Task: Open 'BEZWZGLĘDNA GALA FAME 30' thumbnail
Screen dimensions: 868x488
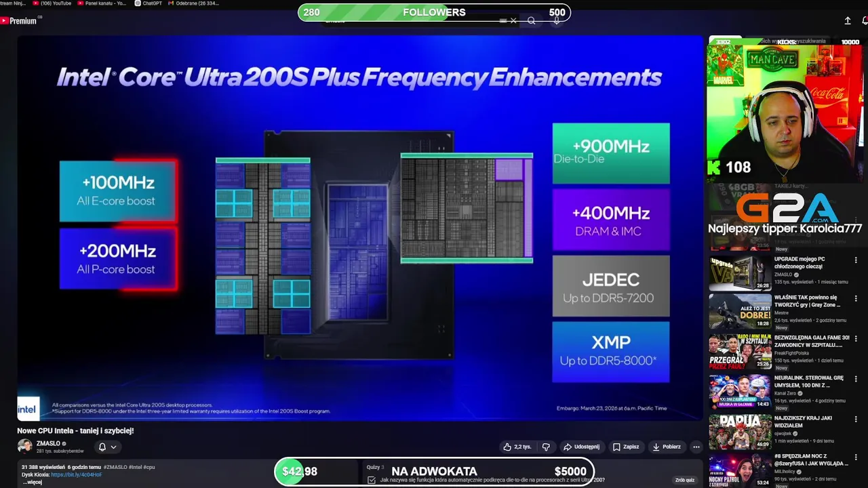Action: pyautogui.click(x=740, y=352)
